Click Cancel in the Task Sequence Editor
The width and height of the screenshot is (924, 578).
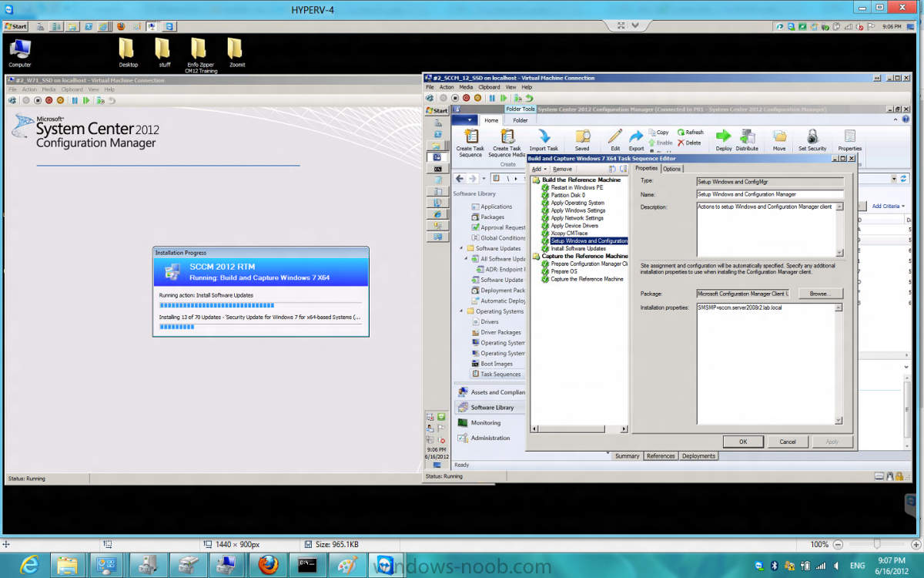788,442
